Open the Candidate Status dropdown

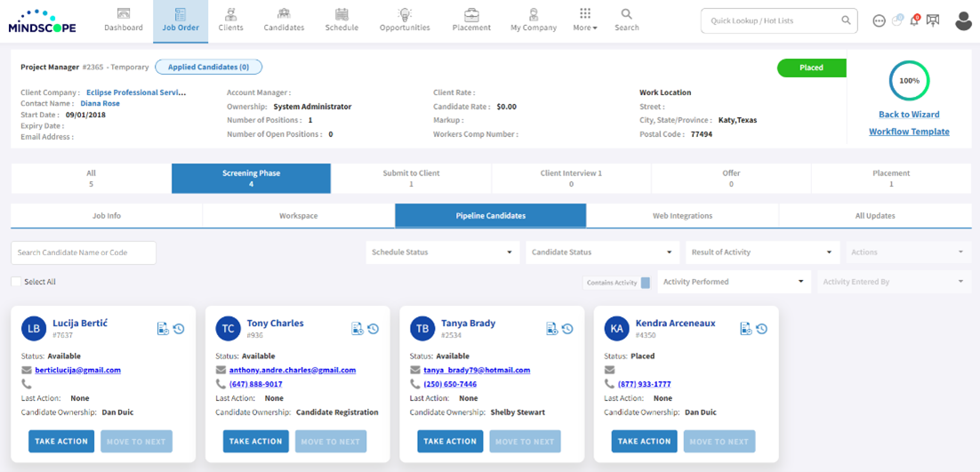click(x=602, y=252)
